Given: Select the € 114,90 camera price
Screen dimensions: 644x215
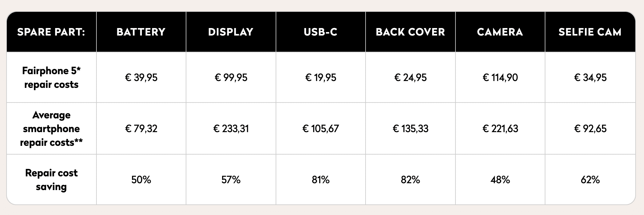Looking at the screenshot, I should (500, 78).
